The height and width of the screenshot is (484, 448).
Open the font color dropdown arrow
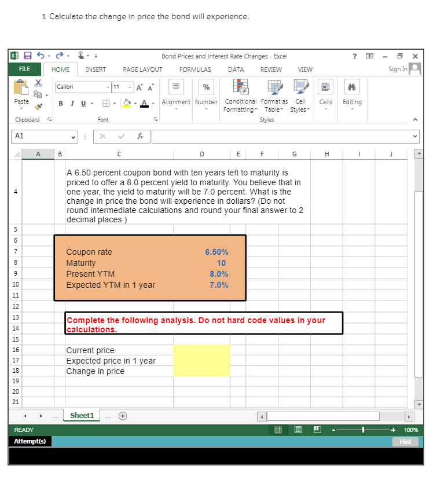pos(153,104)
